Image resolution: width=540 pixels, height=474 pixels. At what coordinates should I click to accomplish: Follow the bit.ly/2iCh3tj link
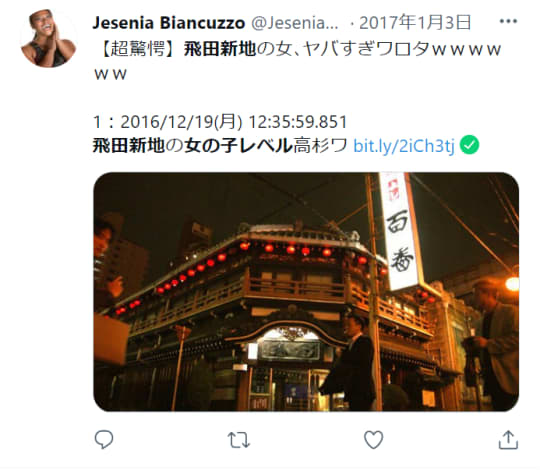[404, 146]
